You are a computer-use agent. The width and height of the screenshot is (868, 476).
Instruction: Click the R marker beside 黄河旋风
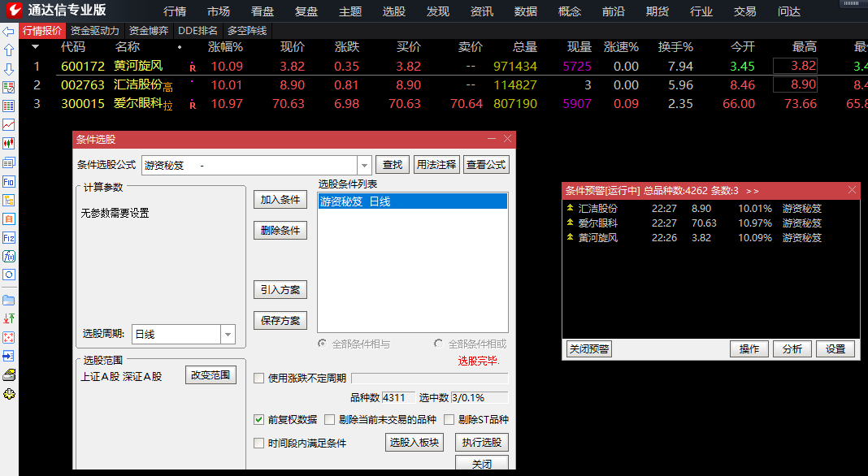[x=193, y=67]
